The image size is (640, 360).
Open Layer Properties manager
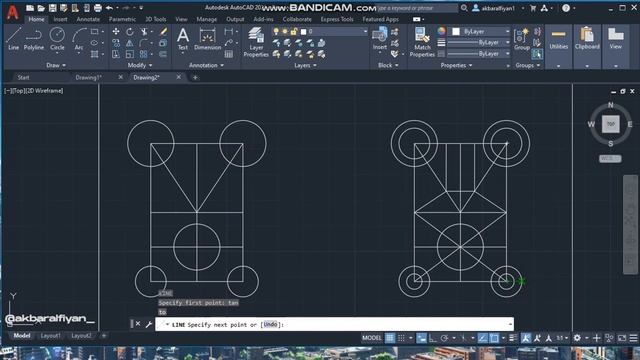tap(256, 42)
